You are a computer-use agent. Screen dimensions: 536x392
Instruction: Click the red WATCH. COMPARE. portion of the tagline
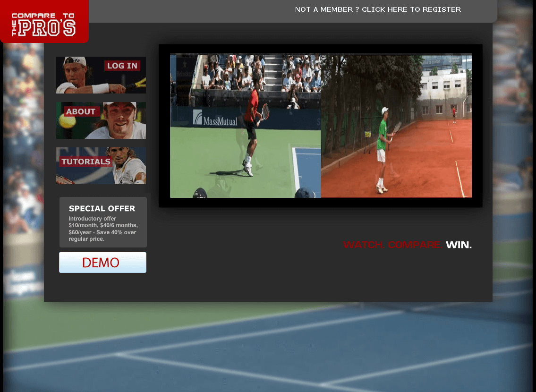[x=393, y=245]
